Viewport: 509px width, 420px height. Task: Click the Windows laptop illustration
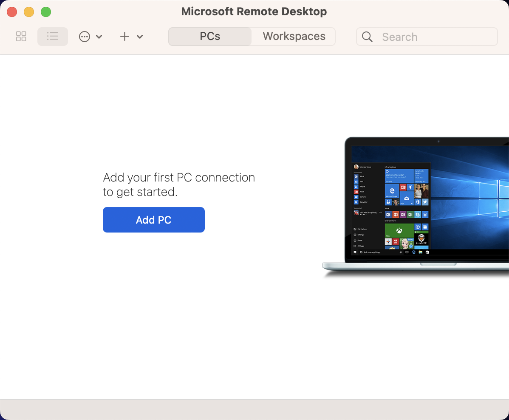[416, 207]
